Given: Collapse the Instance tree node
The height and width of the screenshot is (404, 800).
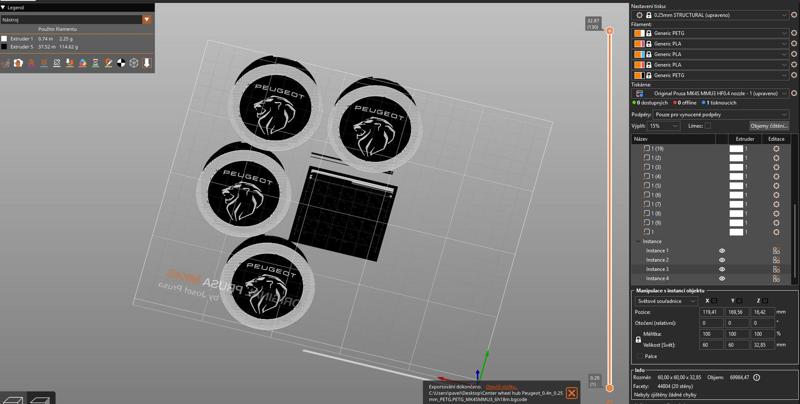Looking at the screenshot, I should click(x=638, y=241).
